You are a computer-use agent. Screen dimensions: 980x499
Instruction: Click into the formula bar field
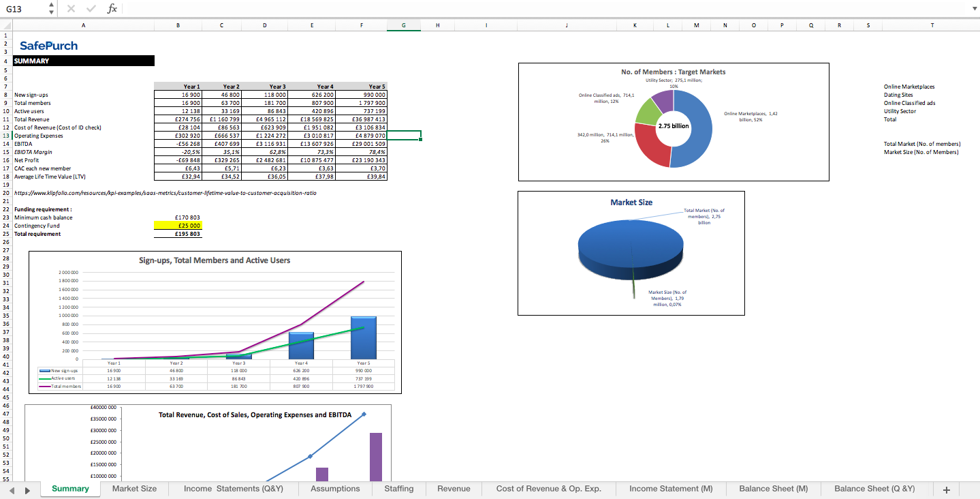pyautogui.click(x=545, y=9)
